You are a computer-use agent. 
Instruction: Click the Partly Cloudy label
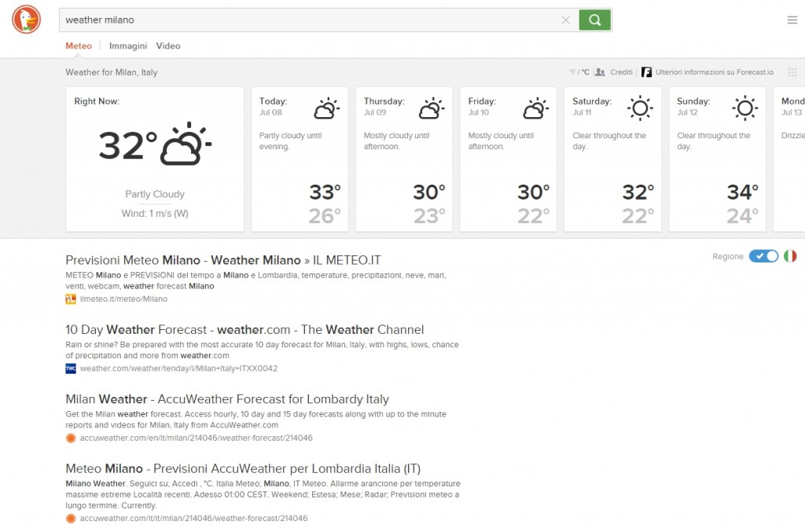coord(155,194)
